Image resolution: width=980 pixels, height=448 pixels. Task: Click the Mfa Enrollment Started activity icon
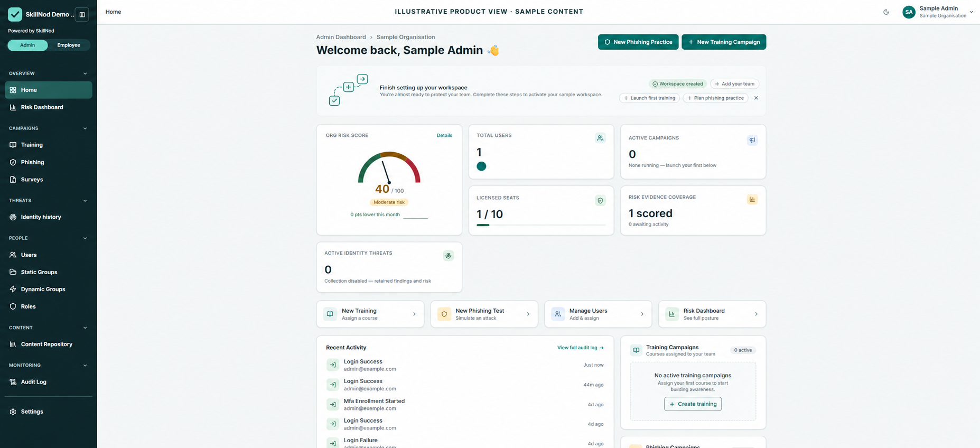(333, 405)
